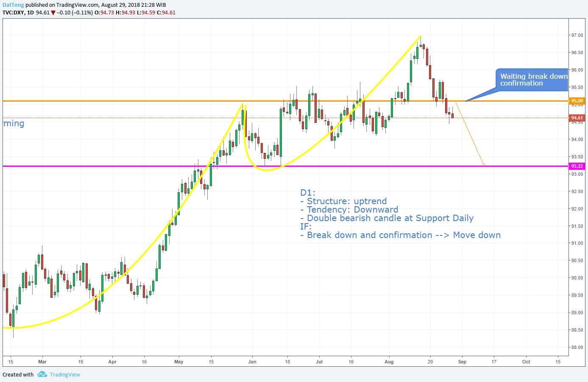Click the 97.00 price axis label
588x382 pixels.
point(577,35)
